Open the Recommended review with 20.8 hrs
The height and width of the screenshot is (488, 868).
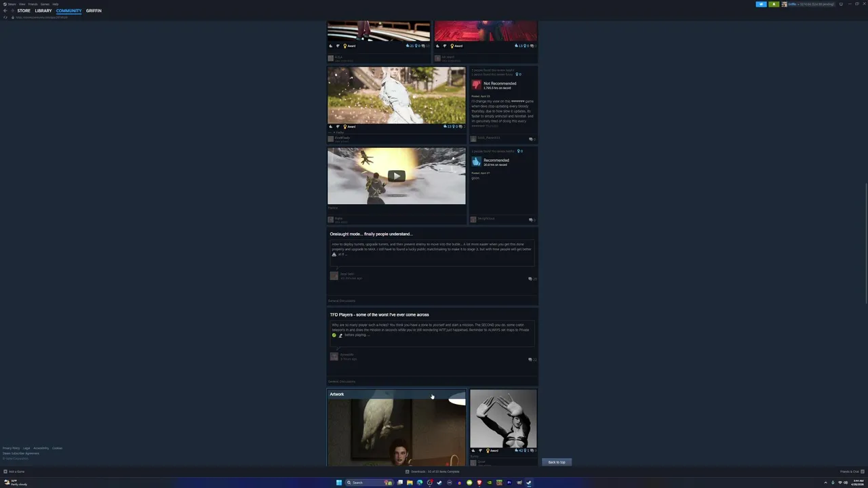coord(502,184)
